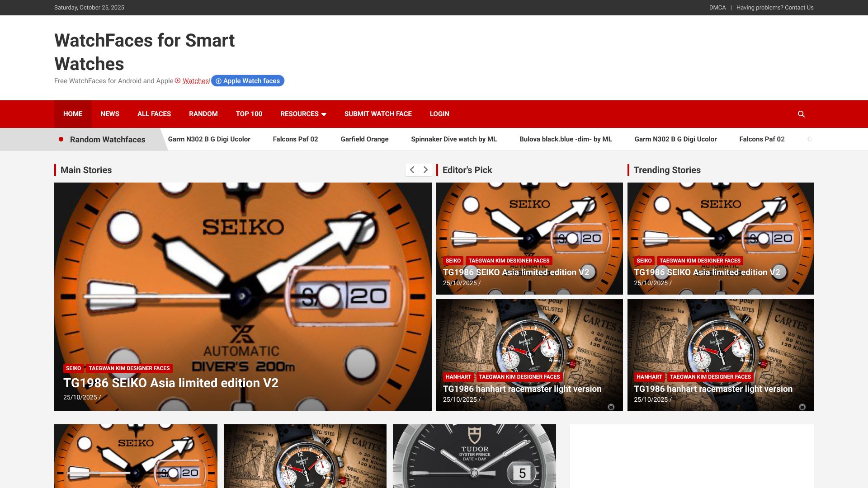Open 'Spinnaker Dive watch by ML' ticker item
Screen dimensions: 868x488
pos(454,139)
